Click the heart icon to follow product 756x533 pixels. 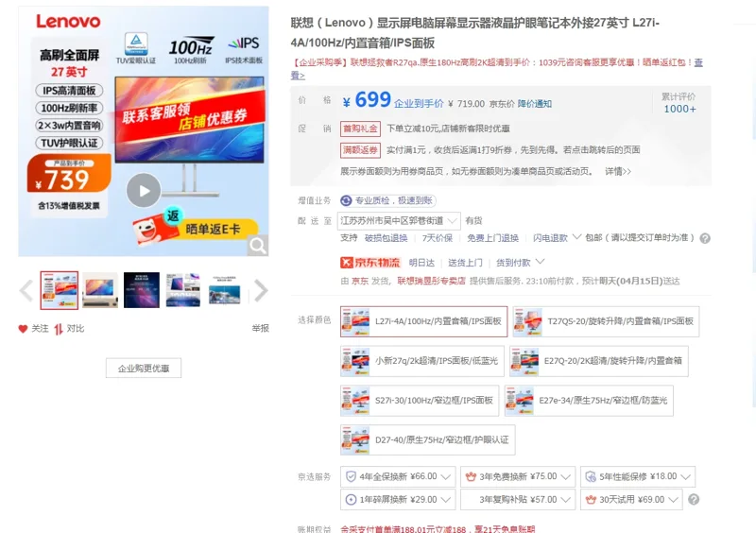click(23, 329)
